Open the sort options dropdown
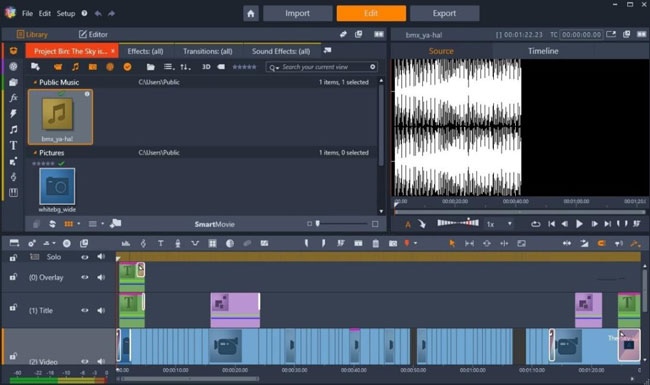The image size is (650, 385). [185, 67]
